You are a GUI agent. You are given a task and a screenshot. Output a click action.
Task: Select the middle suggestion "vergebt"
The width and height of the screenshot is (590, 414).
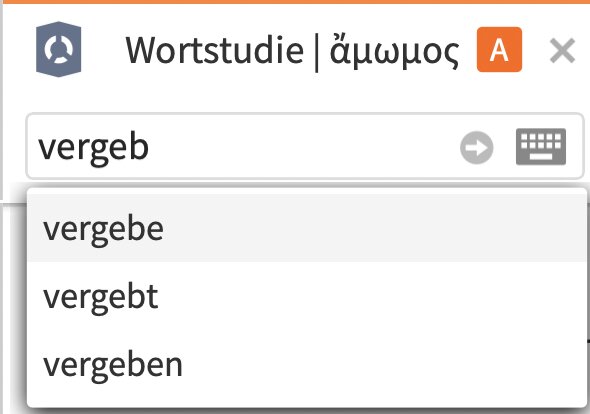[x=307, y=297]
